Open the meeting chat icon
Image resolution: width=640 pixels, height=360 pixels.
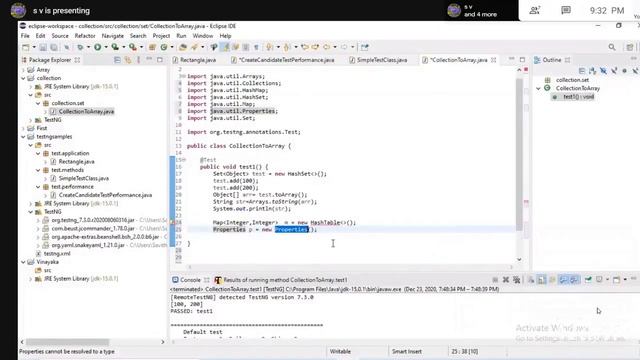(566, 11)
